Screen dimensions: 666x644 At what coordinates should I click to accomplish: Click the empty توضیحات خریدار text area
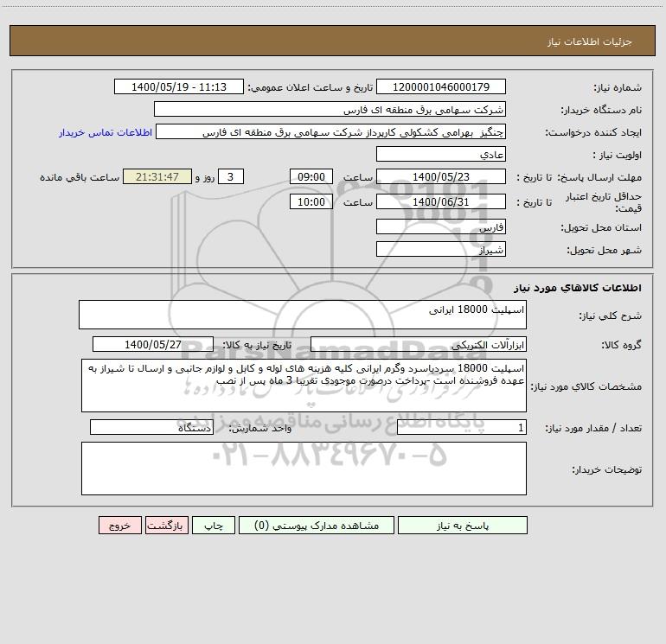click(304, 469)
